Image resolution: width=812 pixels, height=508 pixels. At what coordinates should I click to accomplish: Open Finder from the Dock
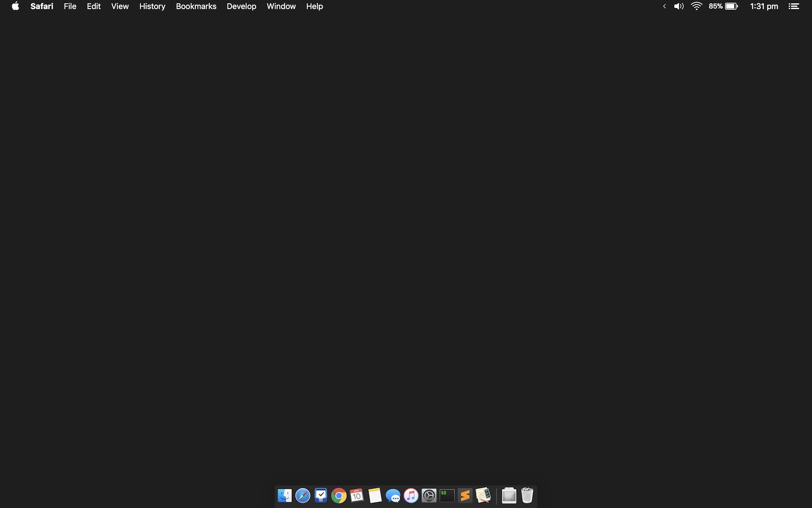tap(285, 496)
